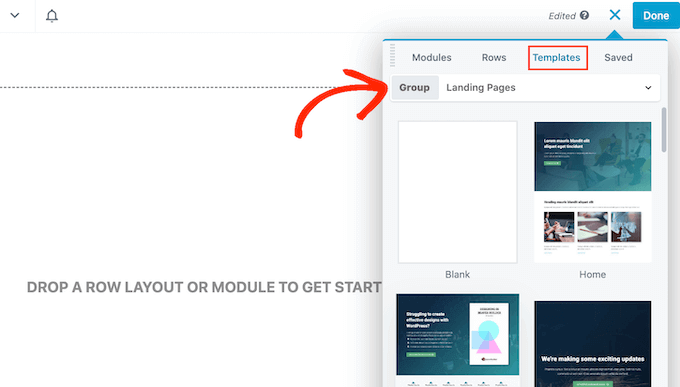Open the notifications bell
Image resolution: width=680 pixels, height=387 pixels.
tap(52, 16)
